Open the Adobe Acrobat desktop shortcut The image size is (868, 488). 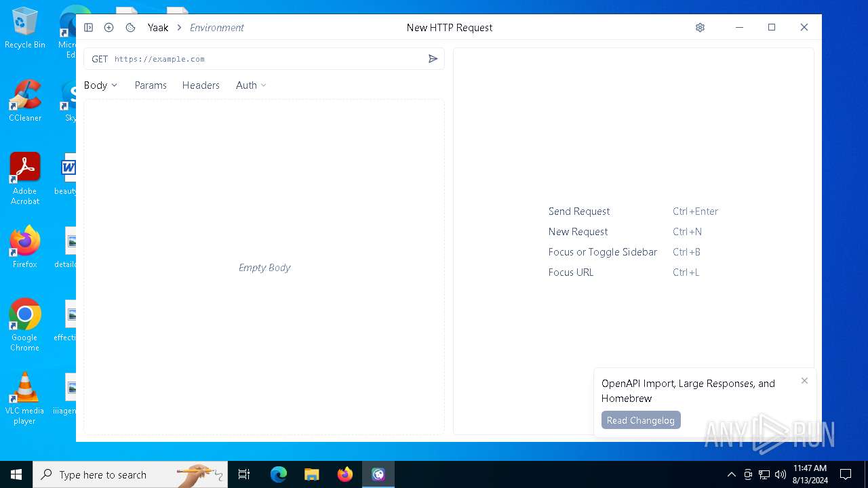tap(24, 179)
